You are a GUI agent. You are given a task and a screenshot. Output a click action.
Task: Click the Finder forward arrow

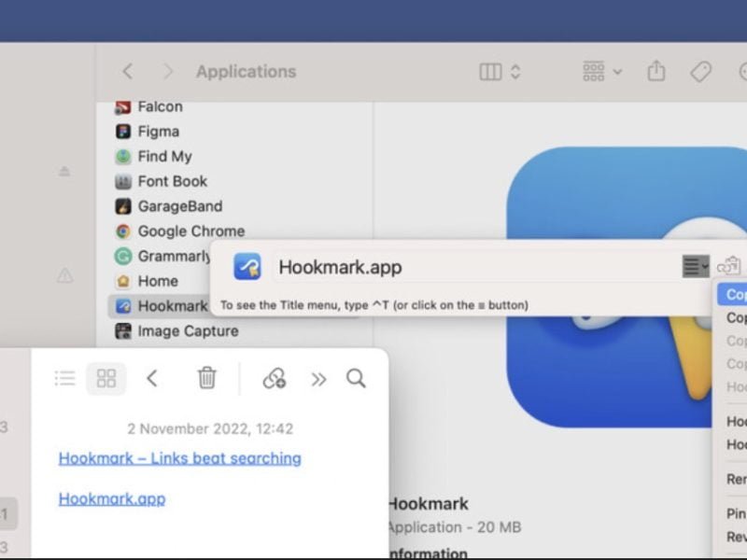[x=168, y=72]
